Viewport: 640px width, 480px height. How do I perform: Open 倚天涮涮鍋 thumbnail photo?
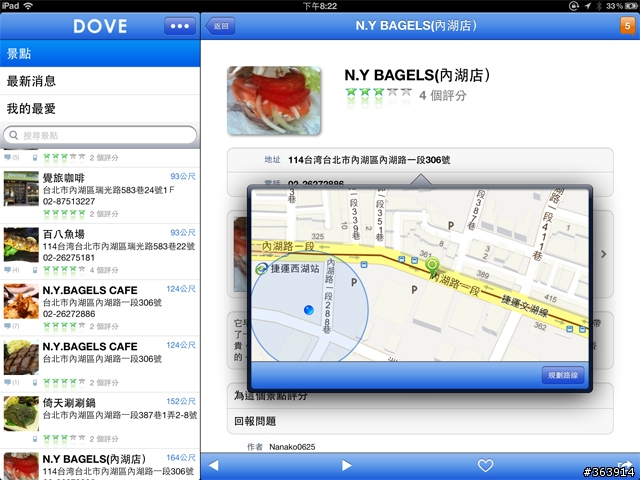21,413
